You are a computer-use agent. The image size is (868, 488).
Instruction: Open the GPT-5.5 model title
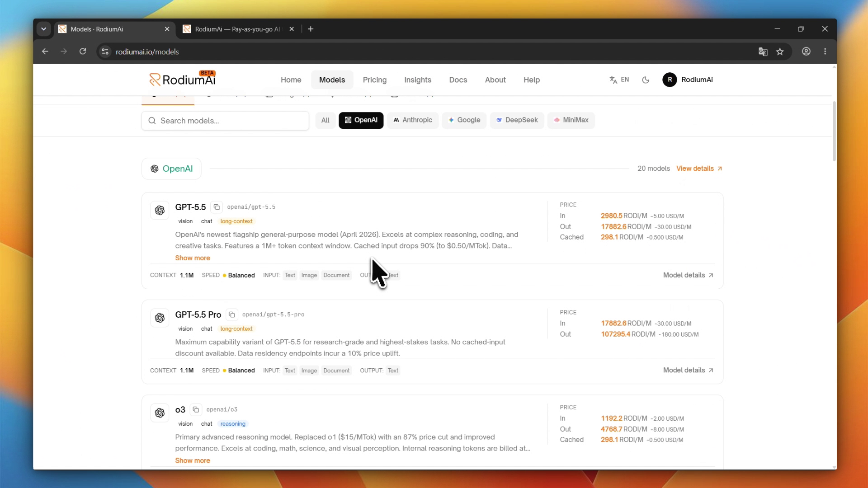pyautogui.click(x=190, y=207)
